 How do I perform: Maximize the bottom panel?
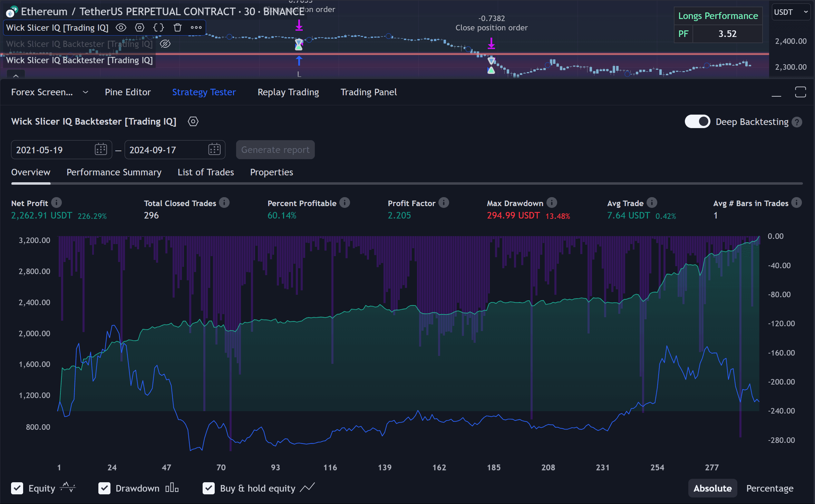801,92
